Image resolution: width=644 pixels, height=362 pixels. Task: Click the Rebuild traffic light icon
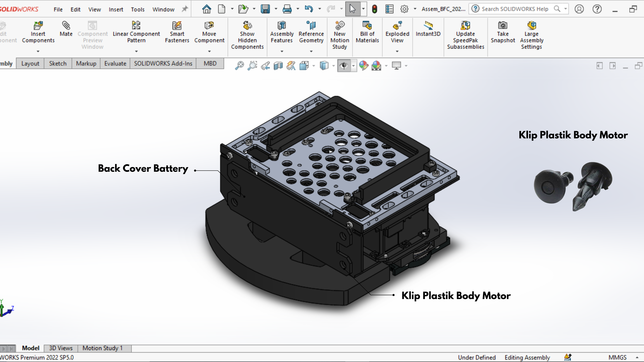tap(374, 9)
